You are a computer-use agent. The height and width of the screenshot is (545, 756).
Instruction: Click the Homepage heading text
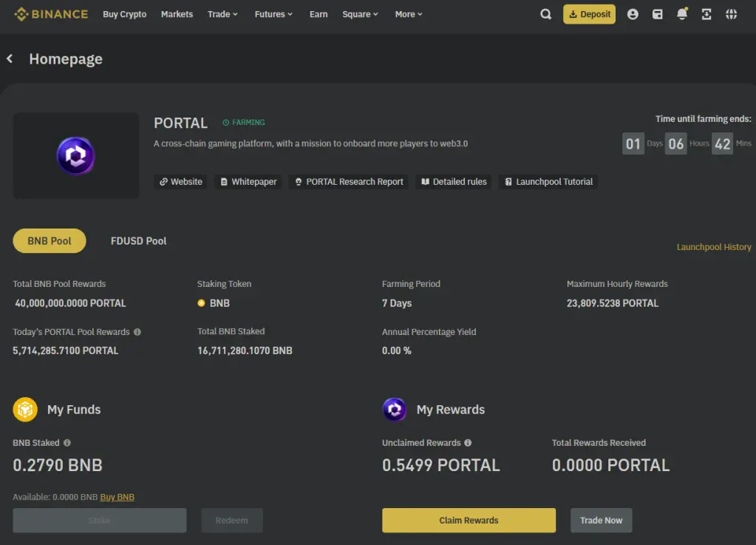(x=66, y=59)
